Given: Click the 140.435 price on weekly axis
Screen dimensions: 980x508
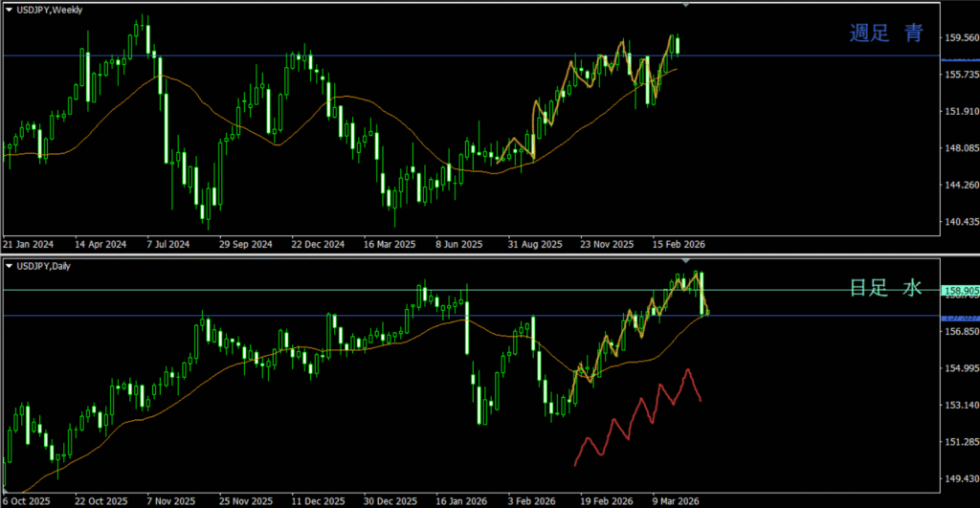Looking at the screenshot, I should [960, 222].
